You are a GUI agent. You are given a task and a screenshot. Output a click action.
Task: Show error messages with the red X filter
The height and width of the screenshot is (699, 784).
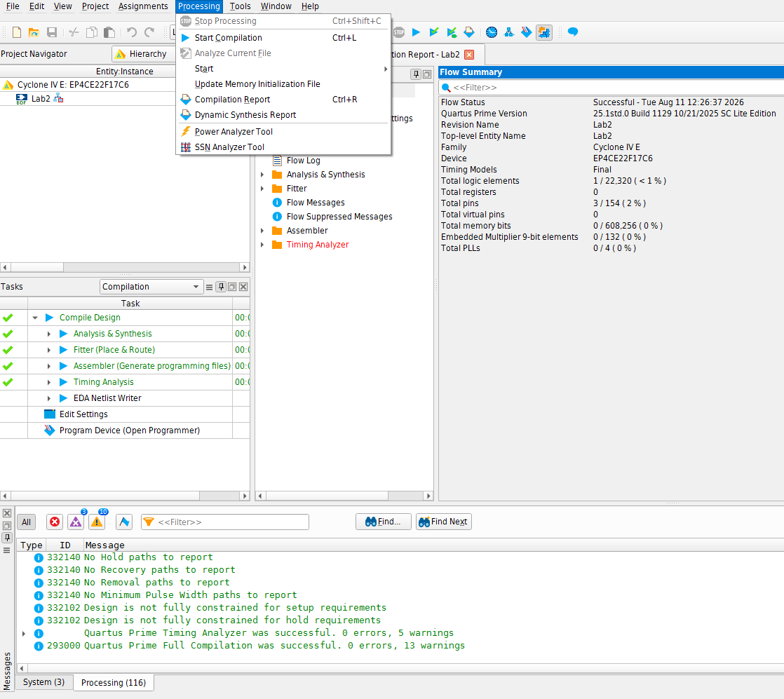point(55,522)
